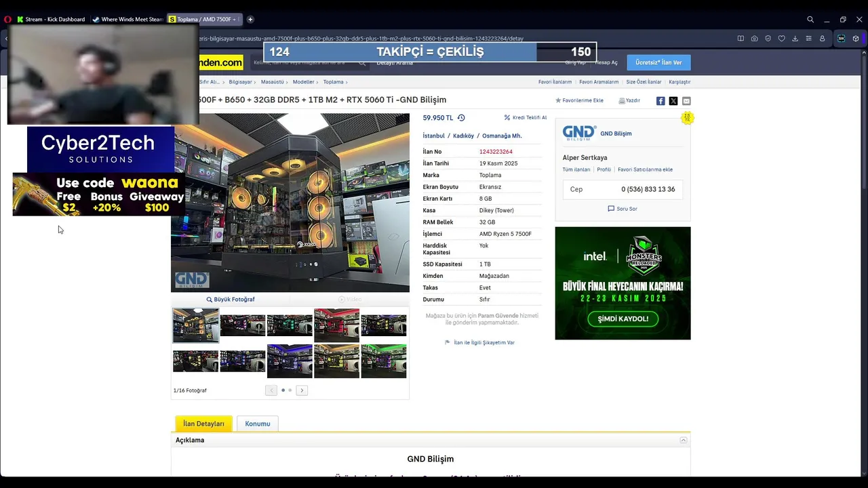The width and height of the screenshot is (868, 488).
Task: Open the cube extensions icon
Action: coord(856,39)
